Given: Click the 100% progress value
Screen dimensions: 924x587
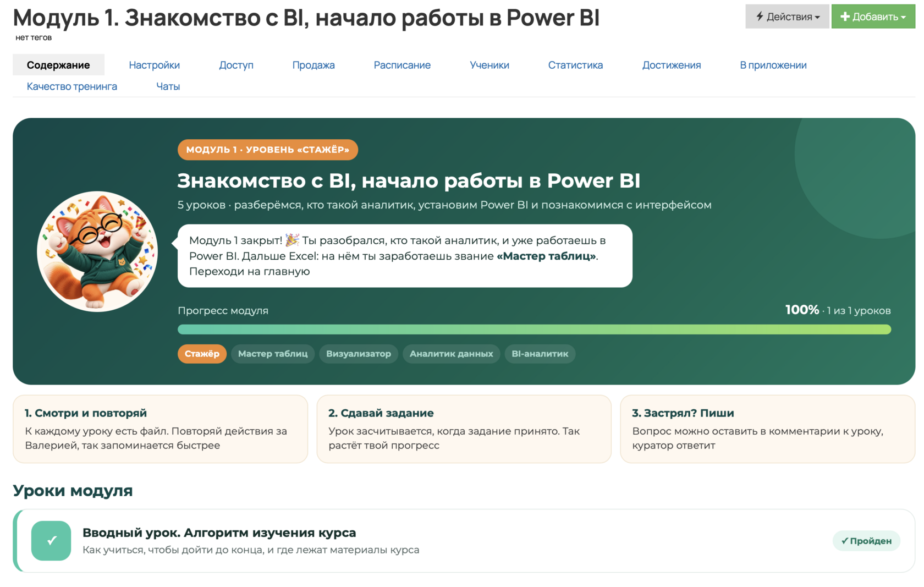Looking at the screenshot, I should coord(802,310).
